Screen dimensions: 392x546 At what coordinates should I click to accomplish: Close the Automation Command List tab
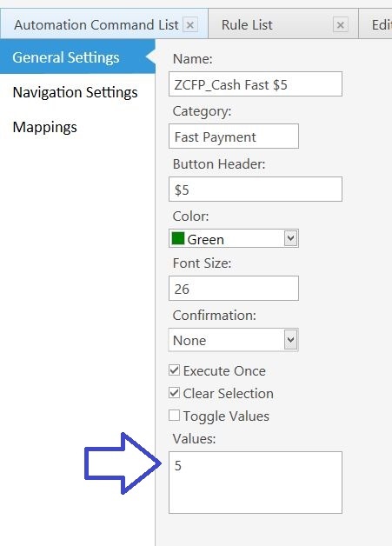click(190, 25)
